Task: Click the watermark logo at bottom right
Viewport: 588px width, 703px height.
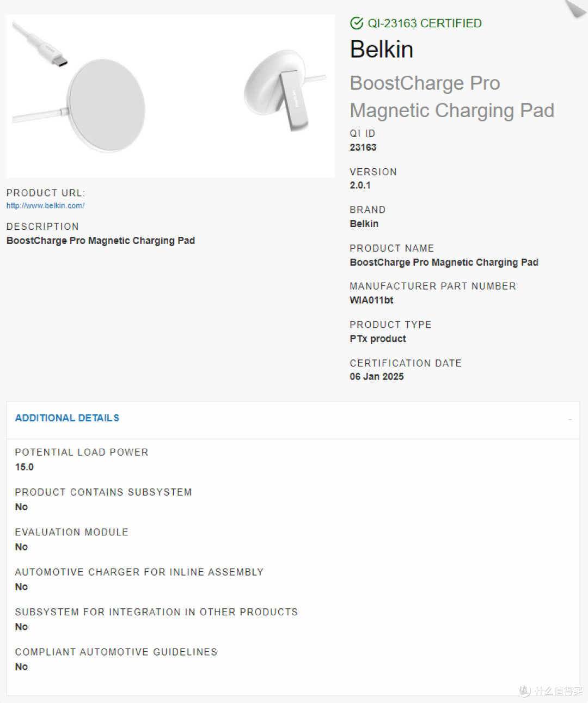Action: point(550,690)
